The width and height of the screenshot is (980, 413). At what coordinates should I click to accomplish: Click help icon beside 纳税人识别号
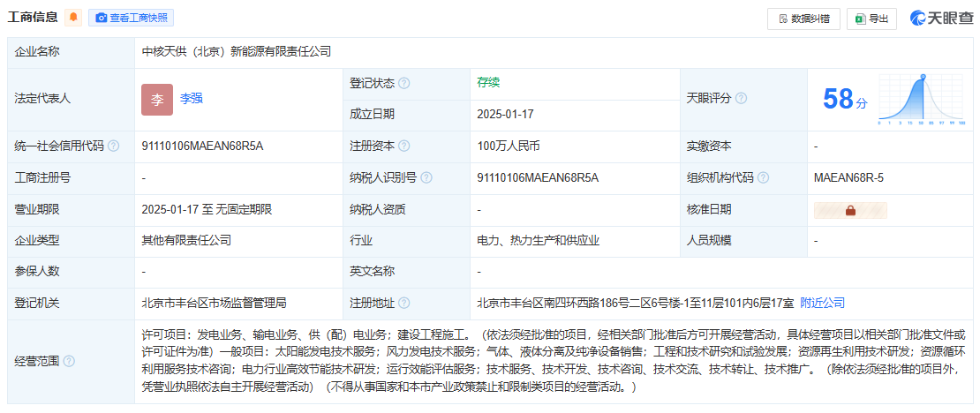tap(426, 178)
